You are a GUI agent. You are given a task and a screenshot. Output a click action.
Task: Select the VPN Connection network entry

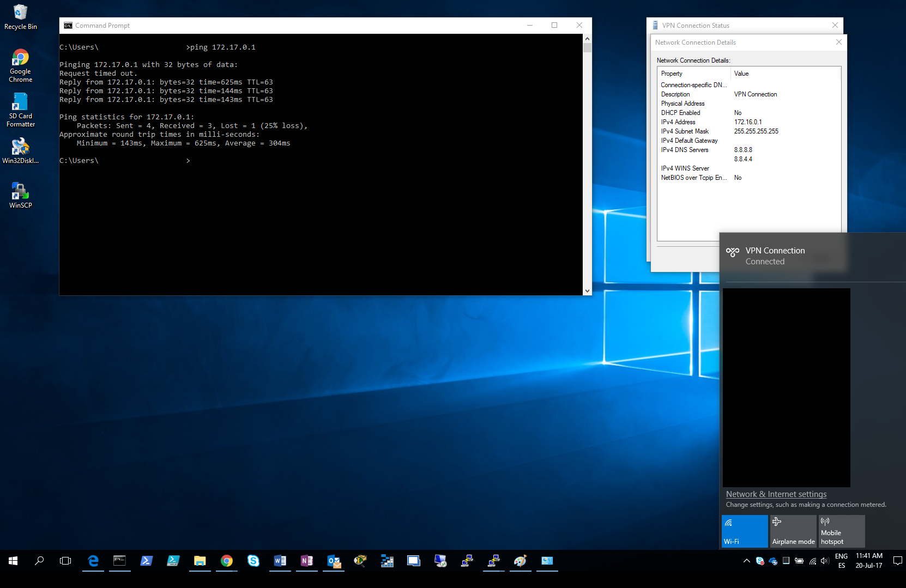point(775,256)
